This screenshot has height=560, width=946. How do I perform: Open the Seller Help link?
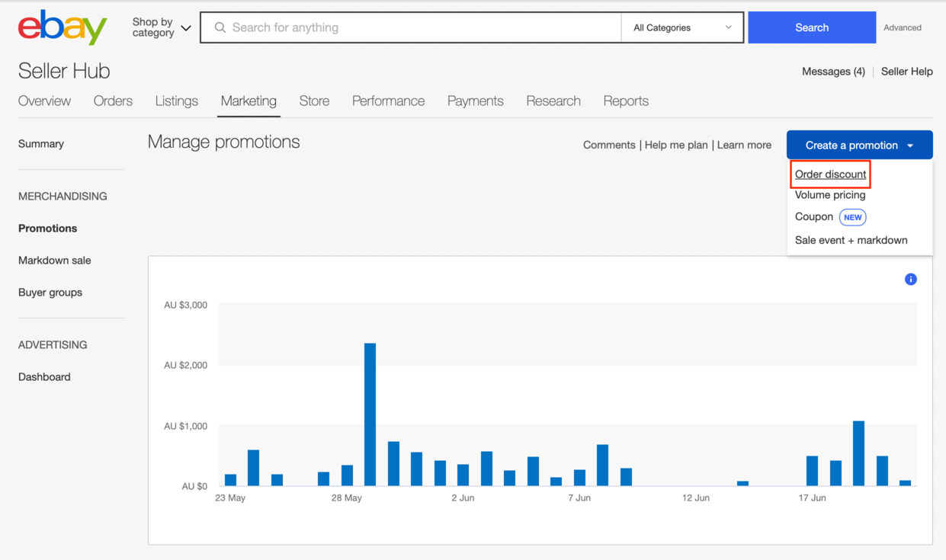tap(907, 72)
